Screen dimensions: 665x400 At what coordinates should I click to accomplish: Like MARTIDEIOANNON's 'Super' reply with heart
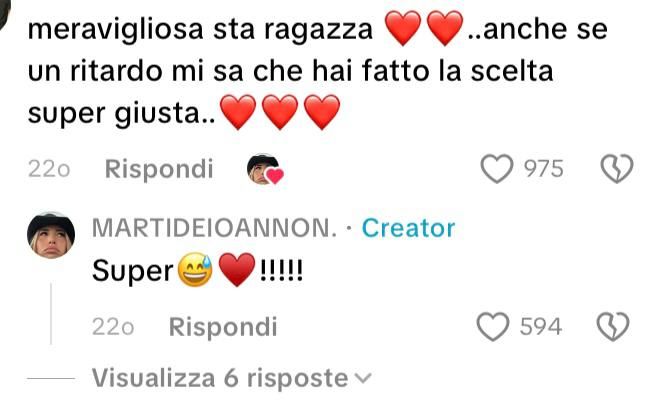(x=493, y=327)
